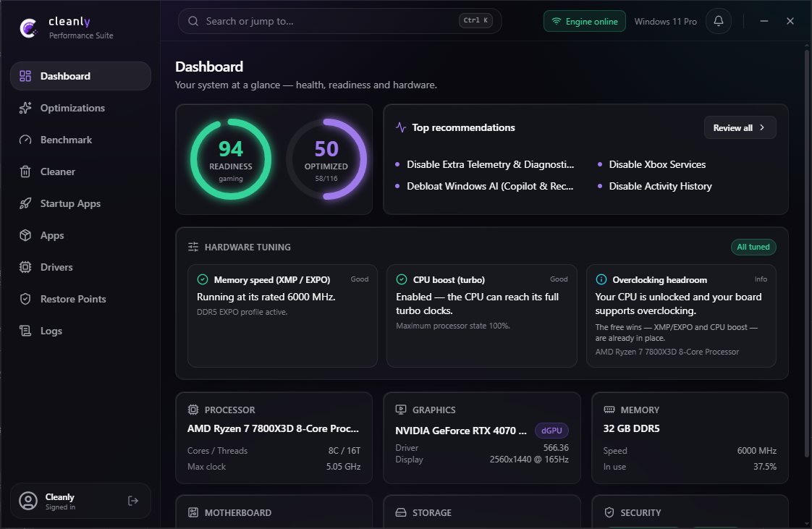
Task: Click the Cleanly logo icon
Action: pos(28,28)
